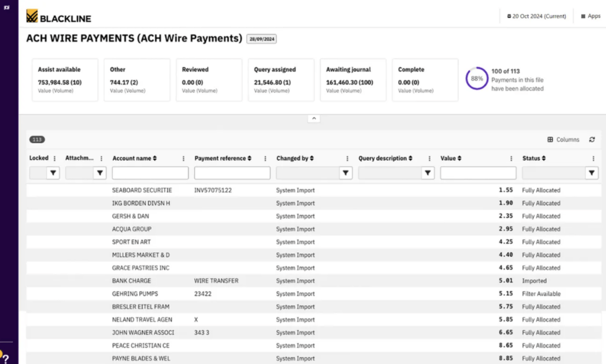Select the JOHN WAGNER ASSOCI row
Viewport: 606px width, 364px height.
pos(314,333)
